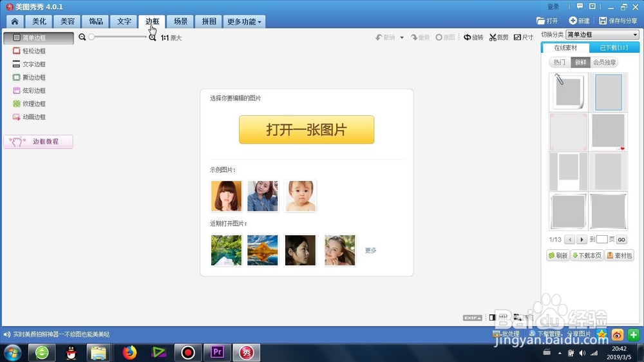The width and height of the screenshot is (644, 362).
Task: Click the 新建 plus icon
Action: pos(573,21)
